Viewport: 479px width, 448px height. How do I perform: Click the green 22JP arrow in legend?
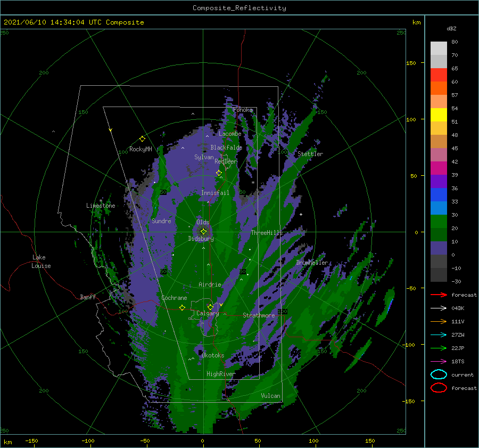click(439, 348)
